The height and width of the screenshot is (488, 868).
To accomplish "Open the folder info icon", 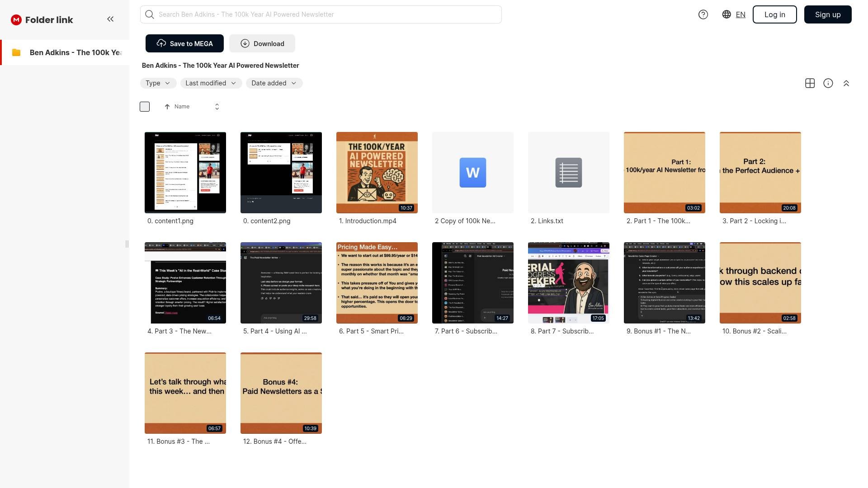I will (x=828, y=83).
